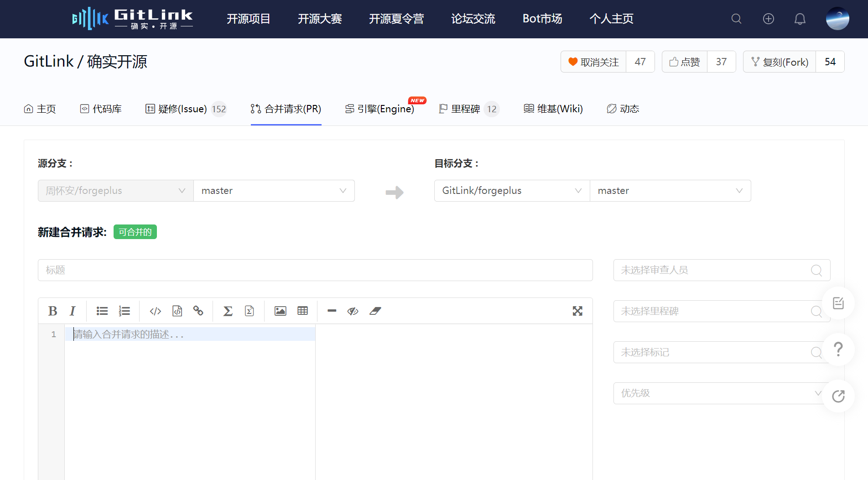Image resolution: width=868 pixels, height=480 pixels.
Task: Insert formula block icon
Action: coord(249,311)
